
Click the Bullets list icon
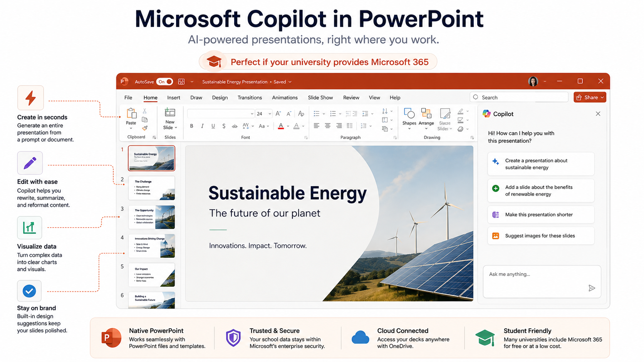(317, 113)
